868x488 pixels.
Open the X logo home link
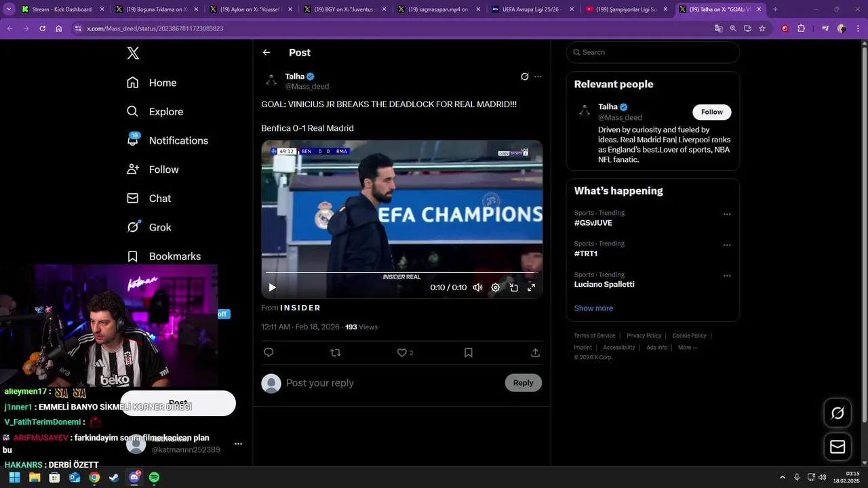(x=133, y=54)
